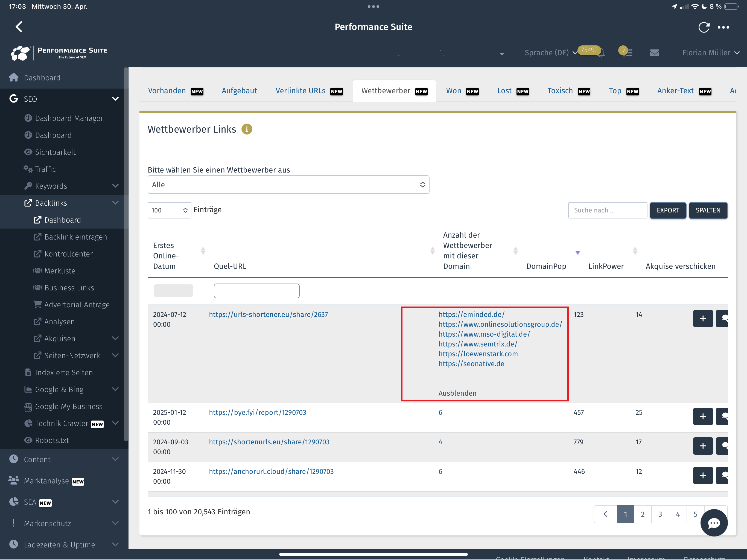Switch to the Anker-Text tab

tap(684, 91)
